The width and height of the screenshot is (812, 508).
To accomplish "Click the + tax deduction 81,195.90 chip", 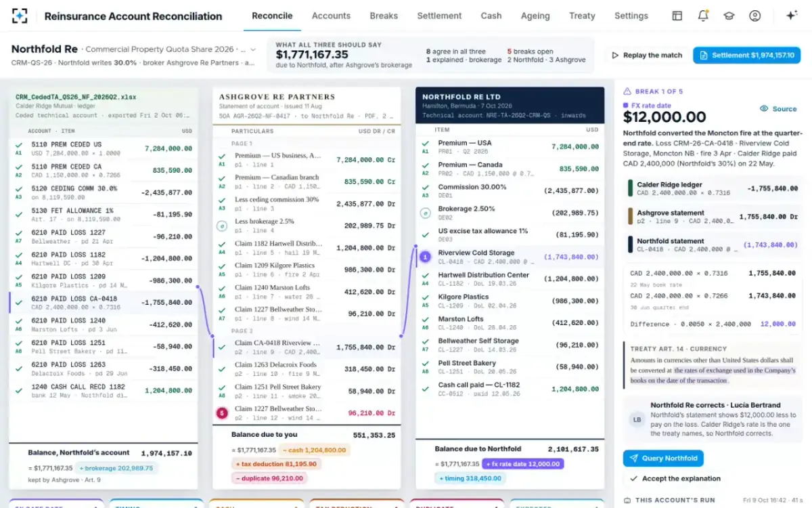I will pyautogui.click(x=277, y=464).
